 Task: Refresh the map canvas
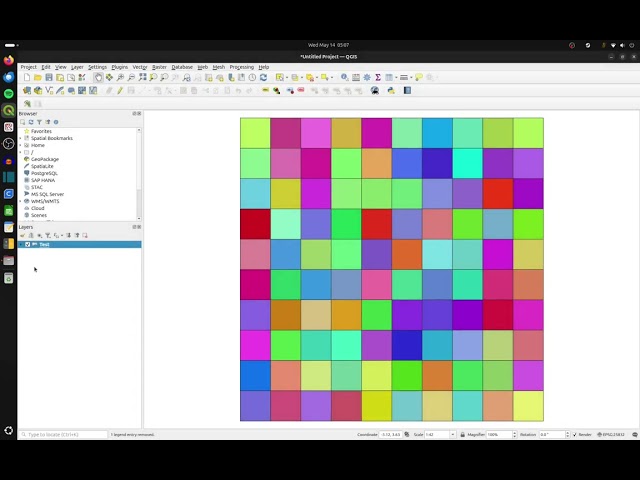(263, 77)
